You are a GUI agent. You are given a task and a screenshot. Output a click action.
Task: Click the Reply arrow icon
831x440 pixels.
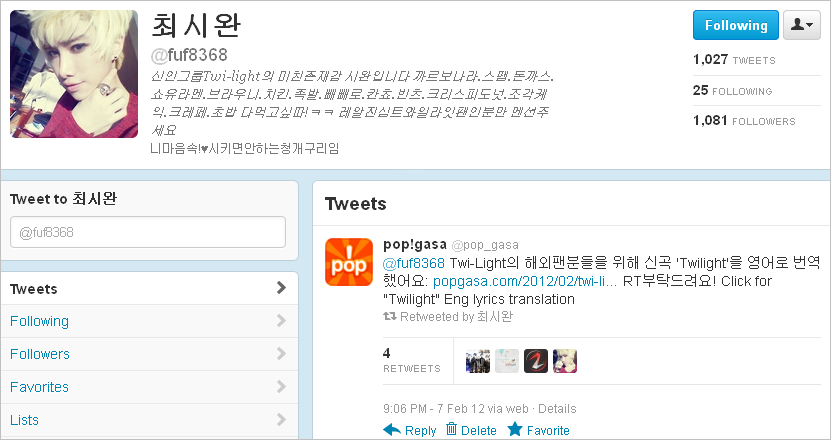pyautogui.click(x=392, y=429)
